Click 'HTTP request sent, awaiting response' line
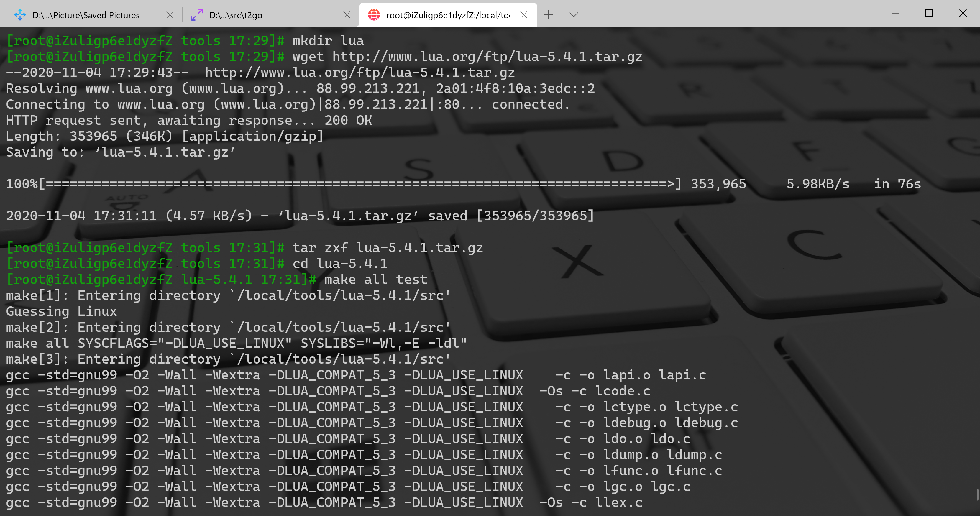Viewport: 980px width, 516px height. click(x=189, y=121)
